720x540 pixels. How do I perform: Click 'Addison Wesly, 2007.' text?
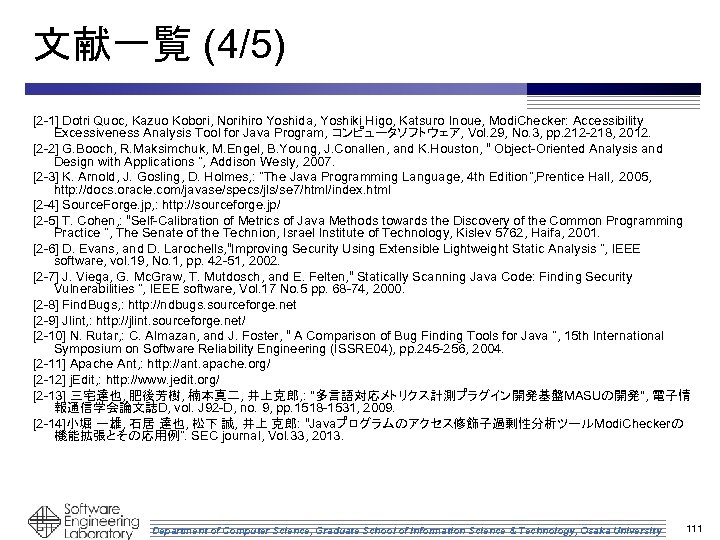click(272, 162)
